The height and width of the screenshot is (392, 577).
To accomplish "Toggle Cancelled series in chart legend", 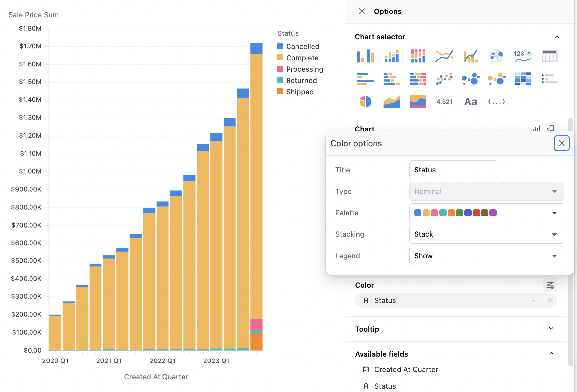I will click(302, 46).
